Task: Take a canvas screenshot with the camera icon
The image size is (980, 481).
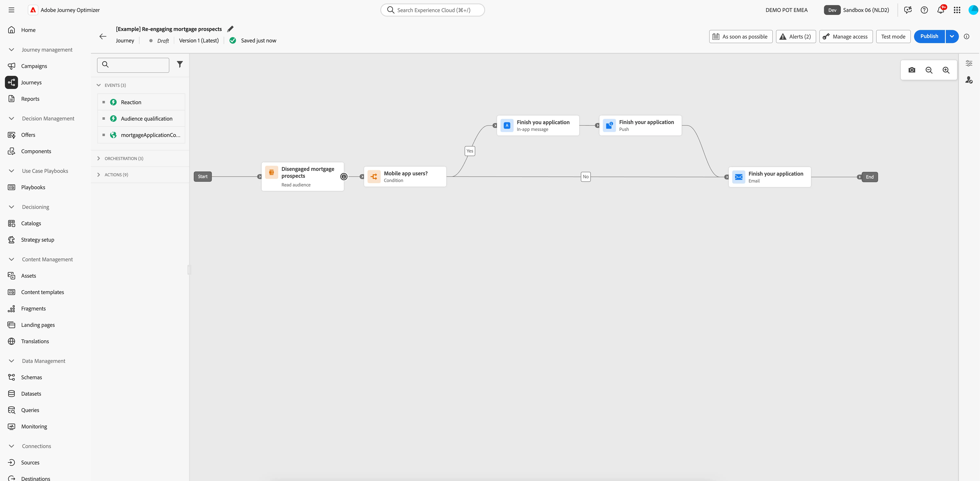Action: pyautogui.click(x=912, y=70)
